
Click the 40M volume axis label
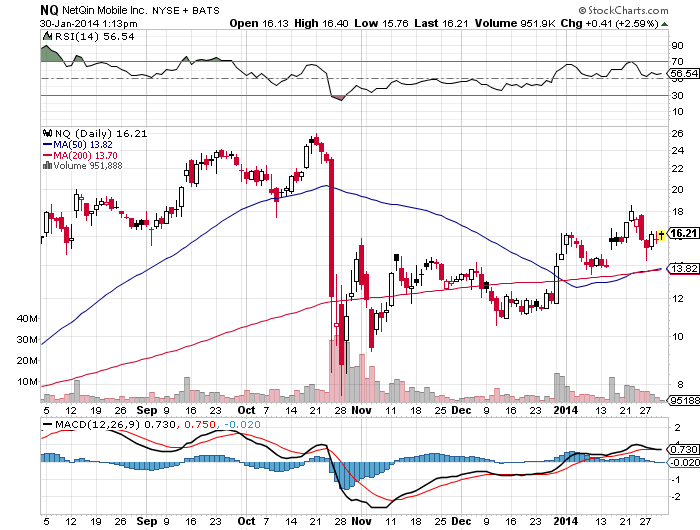click(27, 318)
